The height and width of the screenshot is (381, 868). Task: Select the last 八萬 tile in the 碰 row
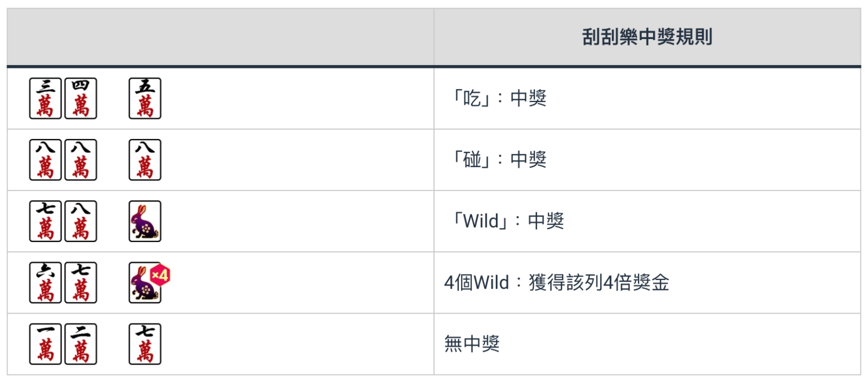click(145, 160)
